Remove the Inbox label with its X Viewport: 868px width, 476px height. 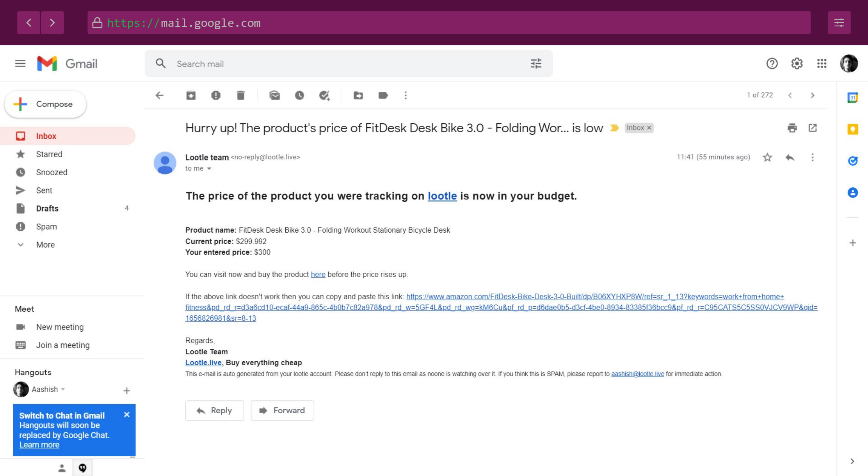pyautogui.click(x=649, y=128)
